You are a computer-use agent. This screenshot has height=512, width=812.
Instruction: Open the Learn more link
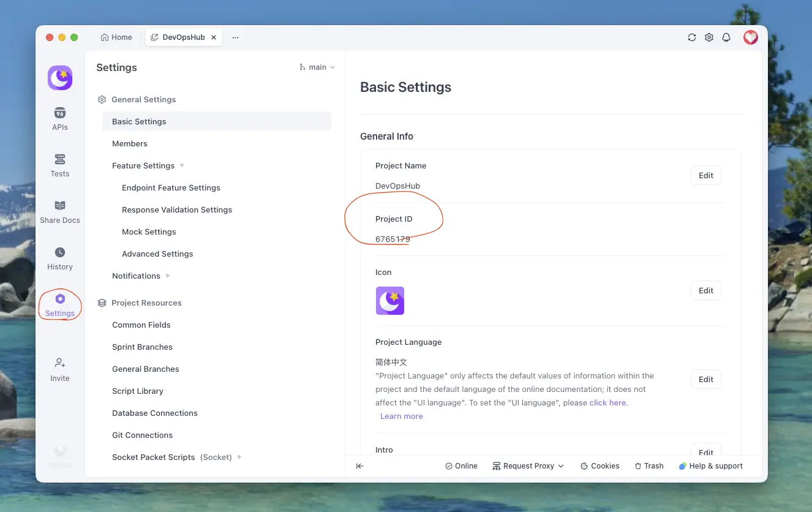point(401,416)
